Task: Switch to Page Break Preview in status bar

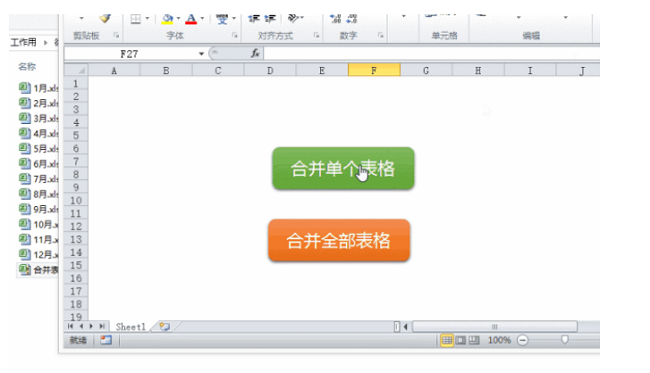Action: tap(474, 340)
